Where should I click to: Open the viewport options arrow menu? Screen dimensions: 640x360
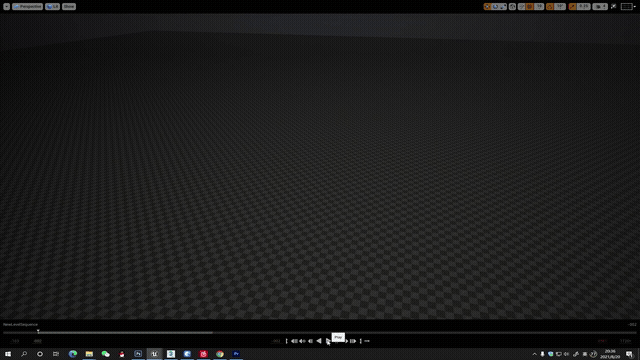(7, 7)
